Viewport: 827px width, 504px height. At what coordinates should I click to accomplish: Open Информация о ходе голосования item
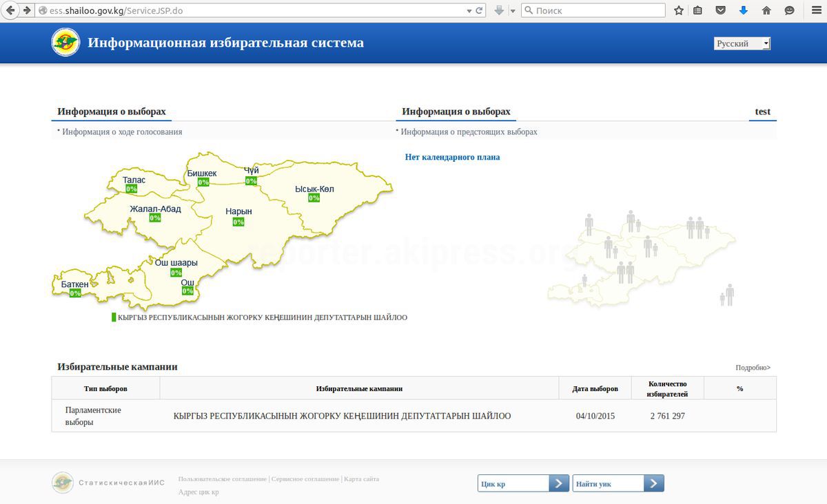point(122,132)
